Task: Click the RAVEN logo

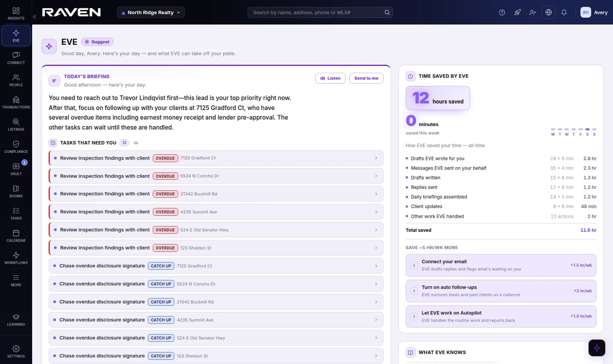Action: tap(71, 12)
